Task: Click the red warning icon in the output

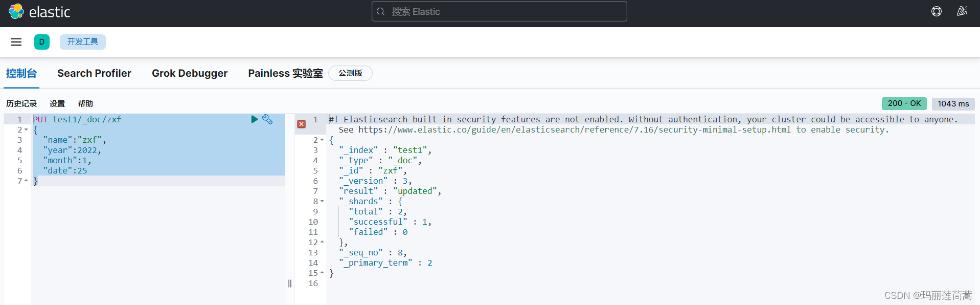Action: [302, 124]
